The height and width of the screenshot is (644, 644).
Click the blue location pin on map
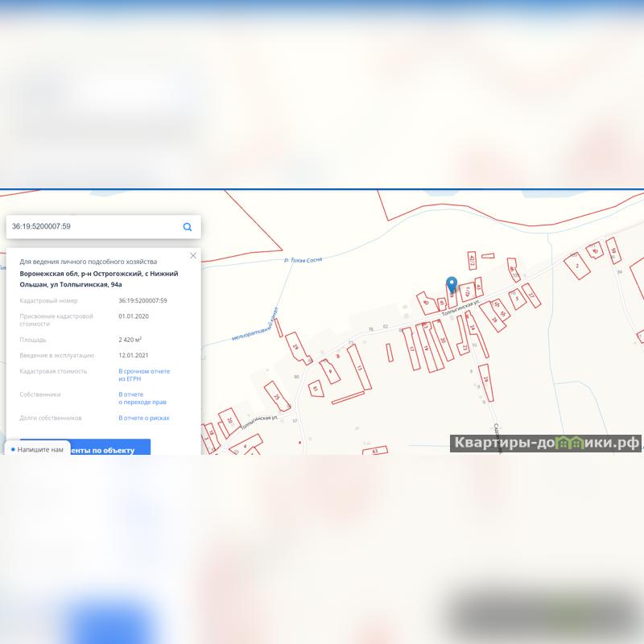[452, 284]
